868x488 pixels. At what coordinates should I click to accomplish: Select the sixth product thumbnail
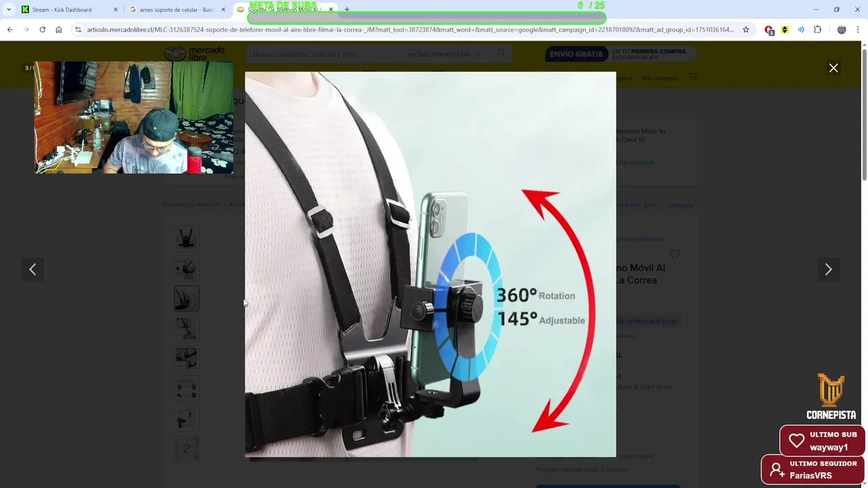pos(186,388)
